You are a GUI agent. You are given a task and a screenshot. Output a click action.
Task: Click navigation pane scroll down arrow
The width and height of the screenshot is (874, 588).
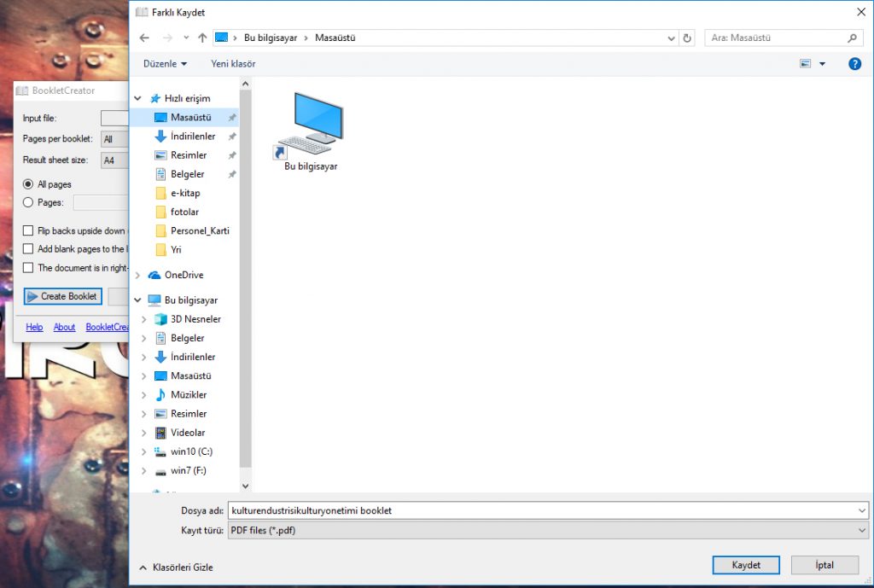[x=245, y=486]
